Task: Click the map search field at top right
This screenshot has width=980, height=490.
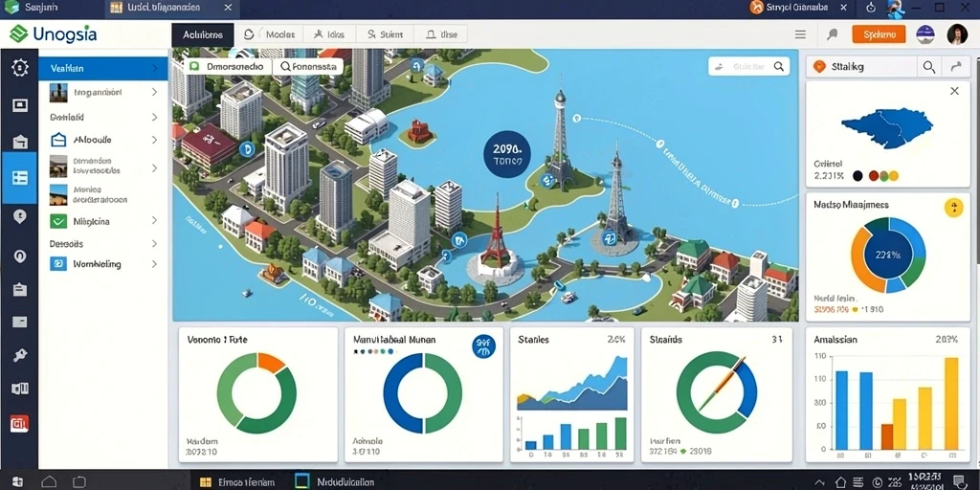Action: coord(748,66)
